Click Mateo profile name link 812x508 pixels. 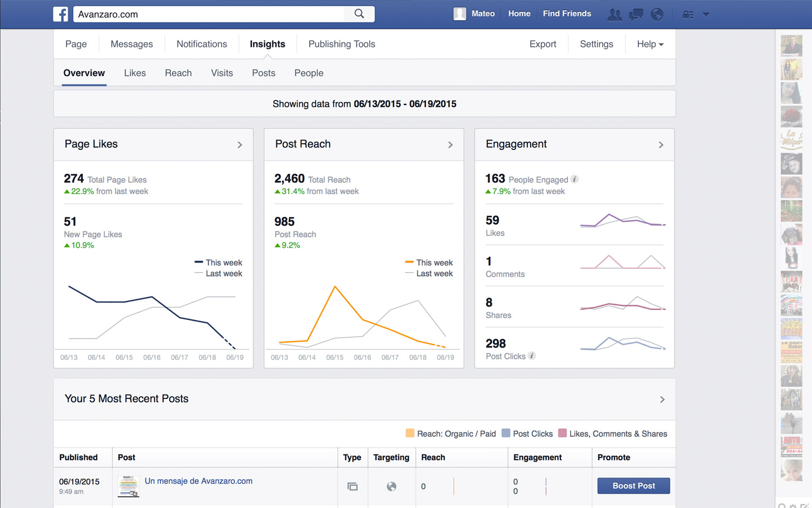point(483,14)
